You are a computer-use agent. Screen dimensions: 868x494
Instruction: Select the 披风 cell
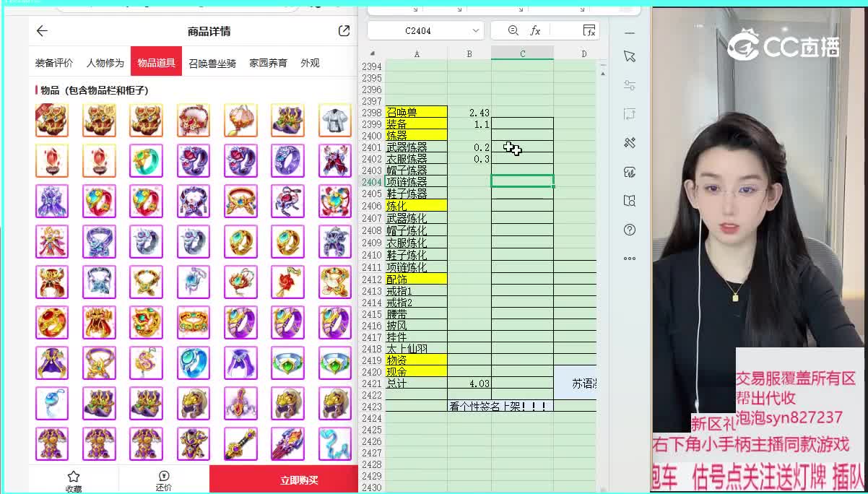417,325
